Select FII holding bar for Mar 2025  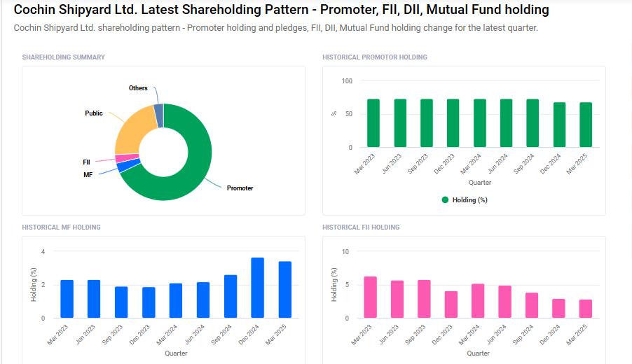point(586,309)
